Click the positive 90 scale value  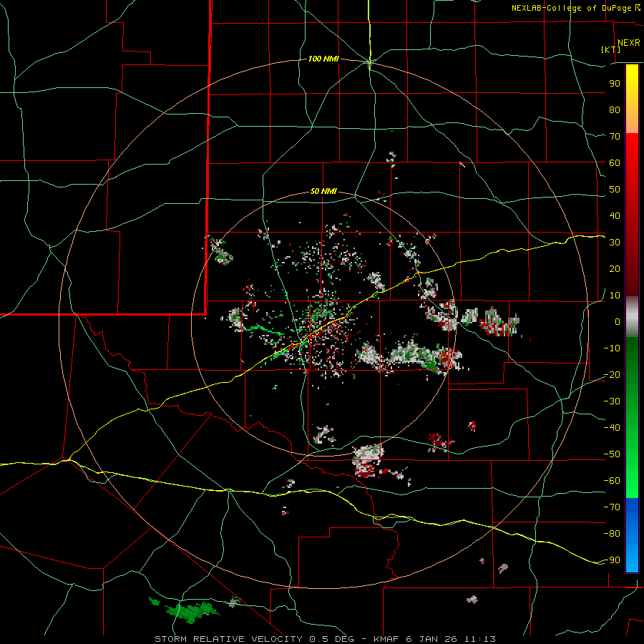(x=615, y=84)
